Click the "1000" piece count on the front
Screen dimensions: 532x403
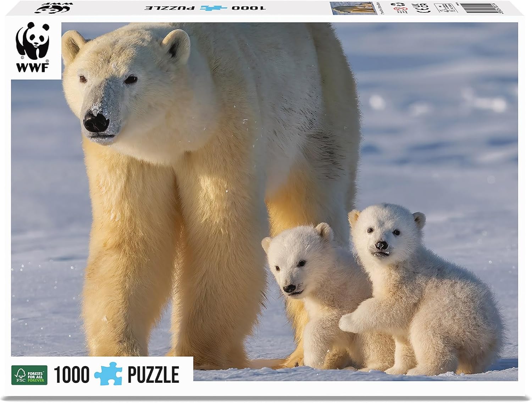(71, 375)
